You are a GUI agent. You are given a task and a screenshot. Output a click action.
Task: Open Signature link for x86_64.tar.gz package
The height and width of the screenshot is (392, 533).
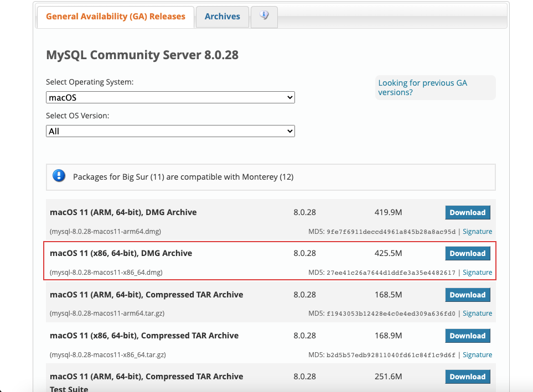[477, 354]
